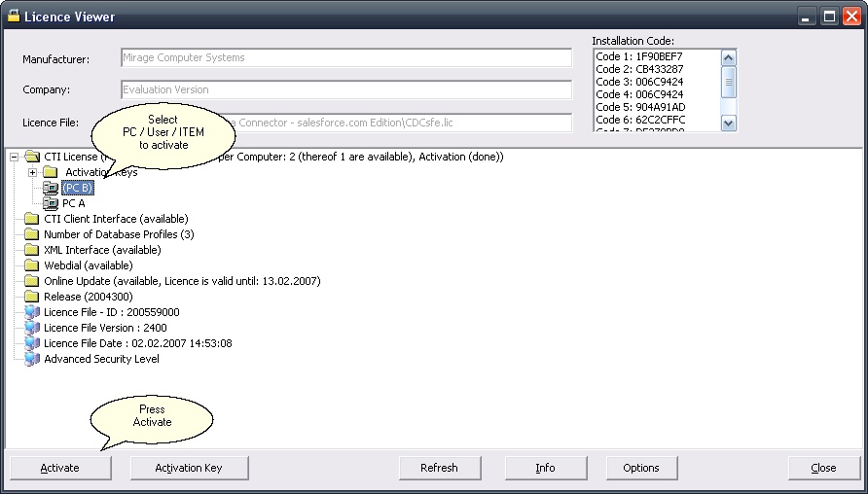868x494 pixels.
Task: Open the Activation Key dialog
Action: [189, 468]
